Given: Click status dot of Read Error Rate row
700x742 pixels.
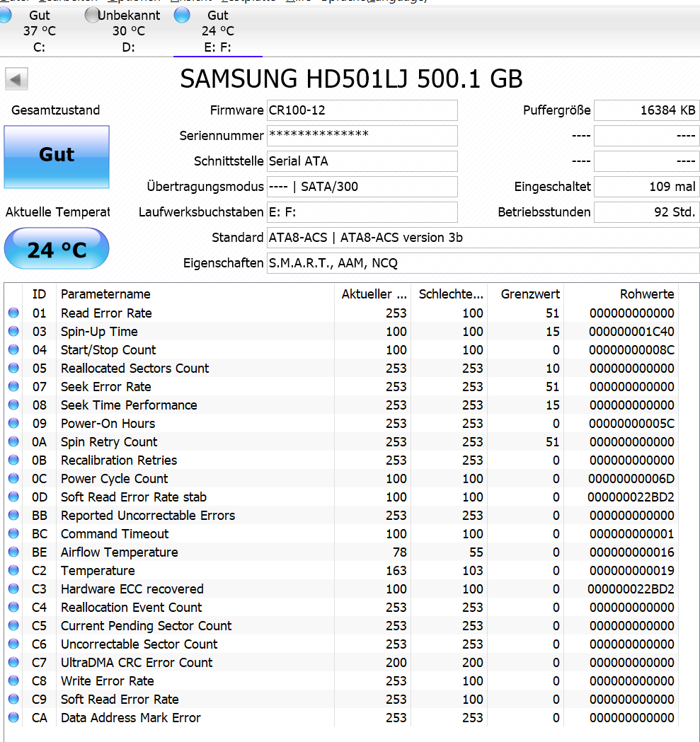Looking at the screenshot, I should point(13,313).
